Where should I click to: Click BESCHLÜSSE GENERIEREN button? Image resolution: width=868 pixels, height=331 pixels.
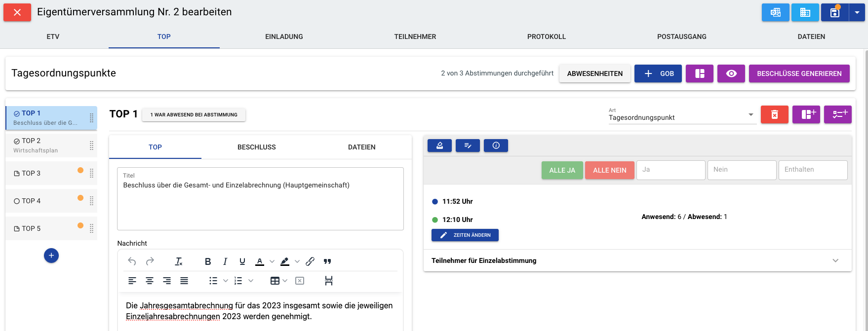pos(799,74)
